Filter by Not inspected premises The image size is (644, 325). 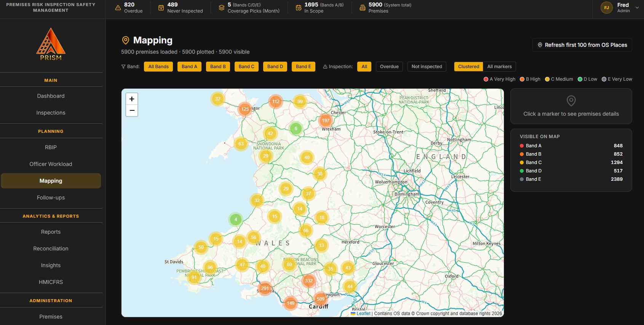pyautogui.click(x=427, y=67)
